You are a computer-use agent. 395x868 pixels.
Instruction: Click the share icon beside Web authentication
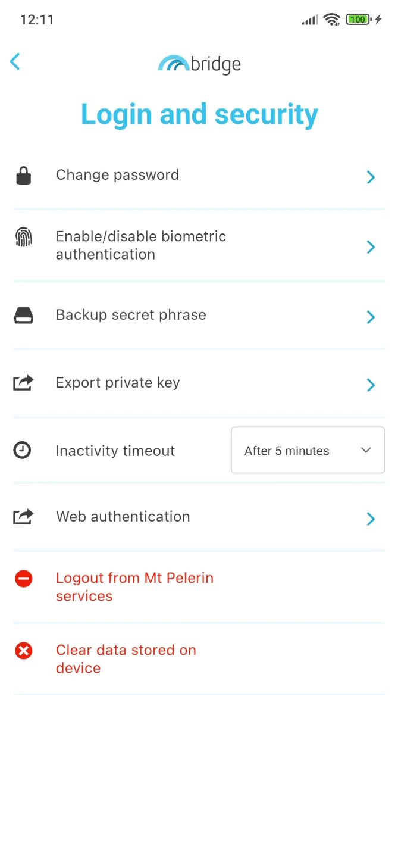click(x=23, y=517)
